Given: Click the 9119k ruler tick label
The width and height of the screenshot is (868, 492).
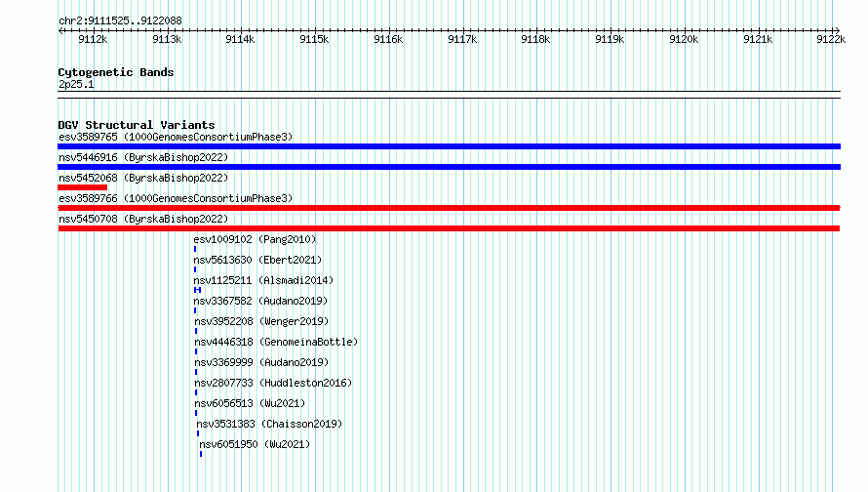Looking at the screenshot, I should [610, 39].
